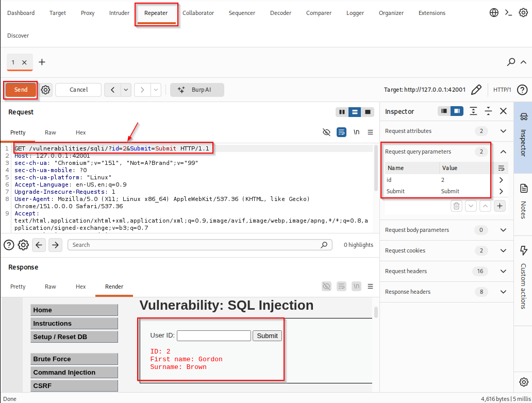Switch to the Decoder tab
The height and width of the screenshot is (403, 532).
280,13
